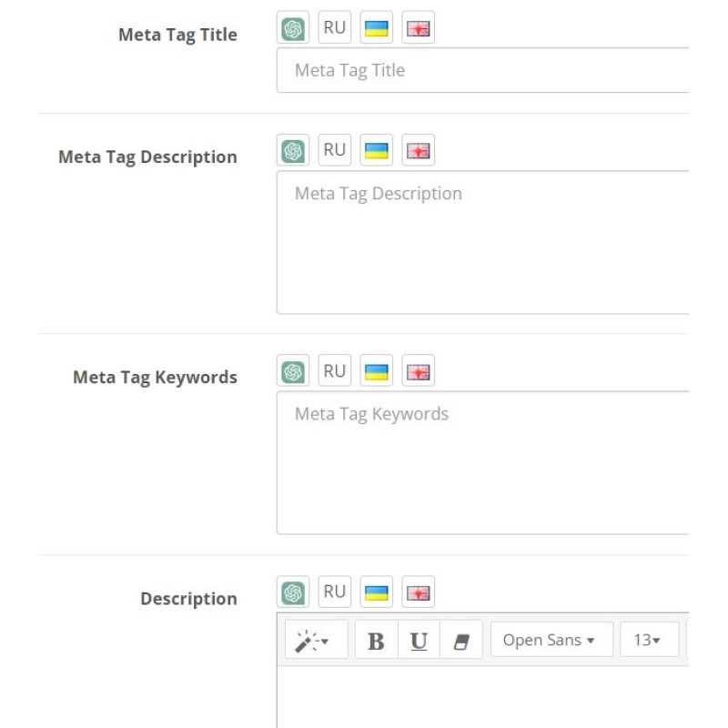This screenshot has width=728, height=728.
Task: Select ChatGPT icon for Meta Tag Keywords
Action: pos(292,369)
